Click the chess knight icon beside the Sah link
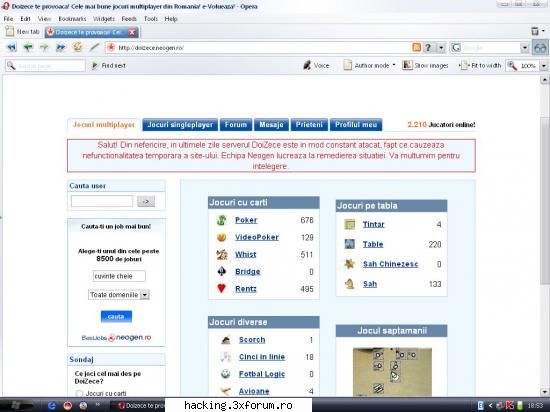Image resolution: width=550 pixels, height=412 pixels. [x=349, y=283]
